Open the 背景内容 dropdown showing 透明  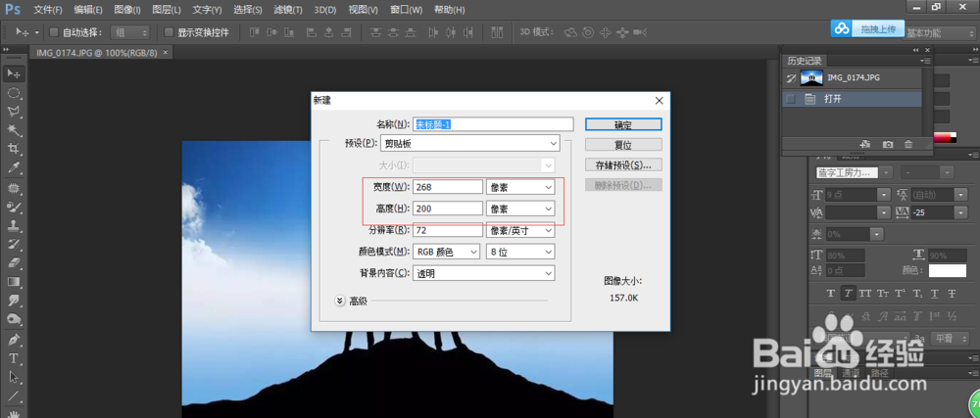tap(484, 273)
